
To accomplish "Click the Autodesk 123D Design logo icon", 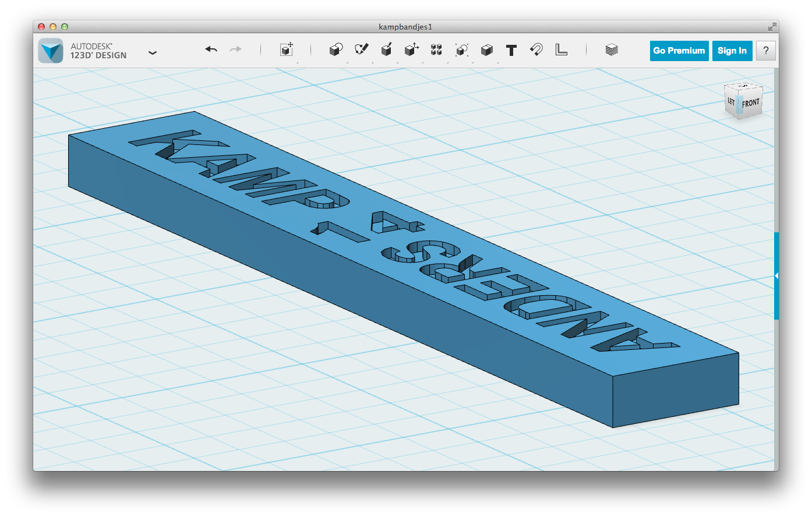I will 50,51.
